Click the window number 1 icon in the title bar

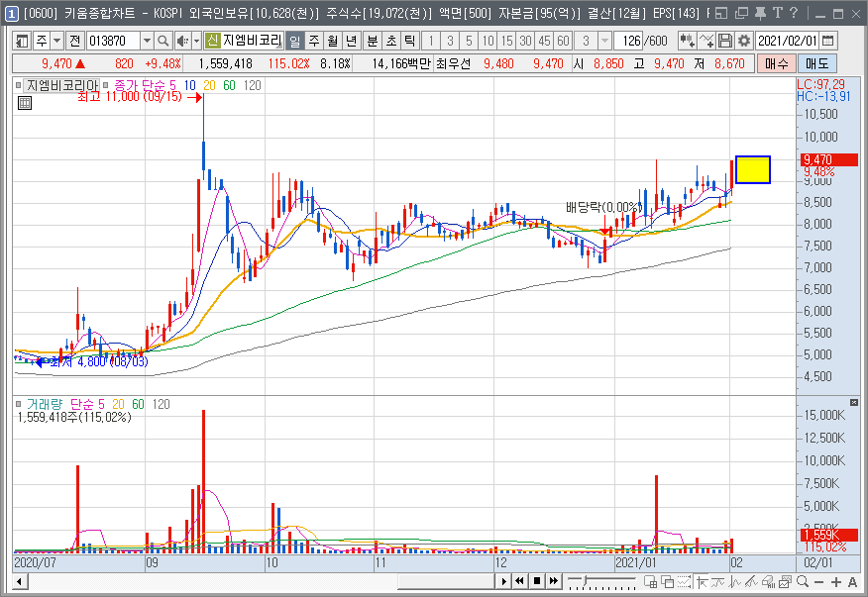[x=11, y=14]
